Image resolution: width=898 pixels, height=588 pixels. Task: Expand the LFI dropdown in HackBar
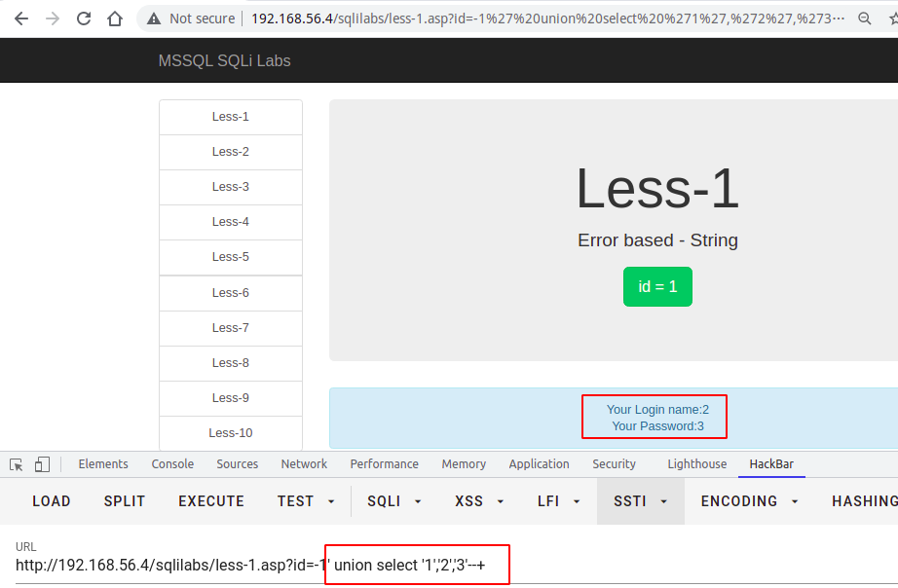(559, 501)
